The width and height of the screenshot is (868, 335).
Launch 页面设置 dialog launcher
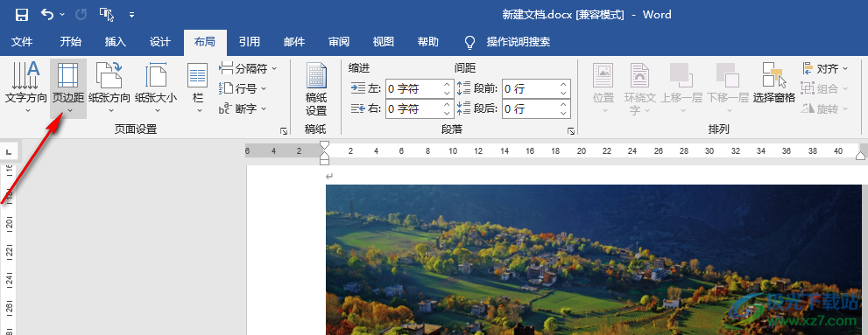click(284, 131)
